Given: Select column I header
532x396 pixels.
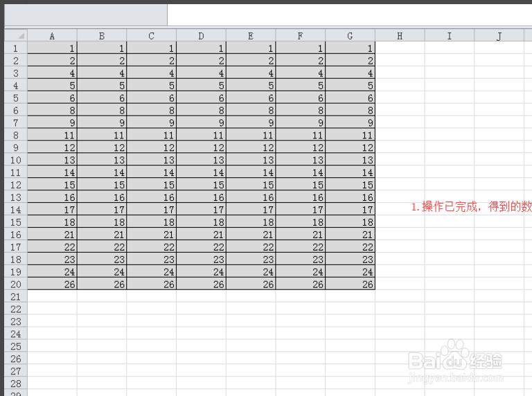Looking at the screenshot, I should (449, 35).
